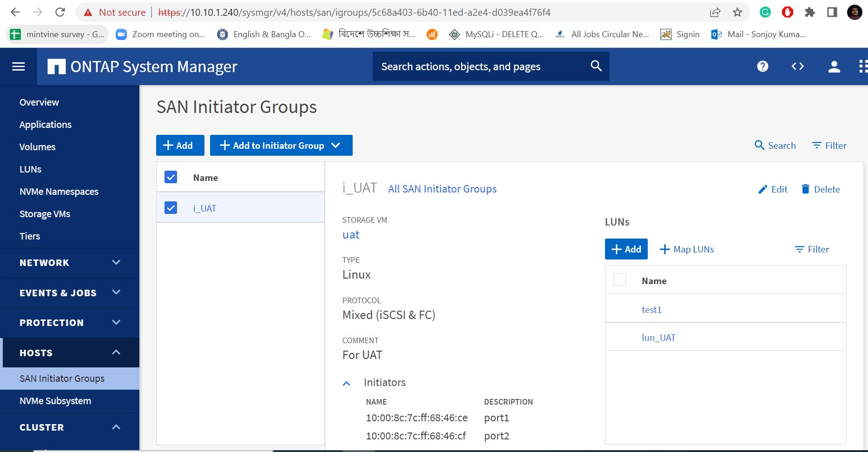Image resolution: width=868 pixels, height=452 pixels.
Task: Open the test1 LUN link
Action: click(x=651, y=310)
